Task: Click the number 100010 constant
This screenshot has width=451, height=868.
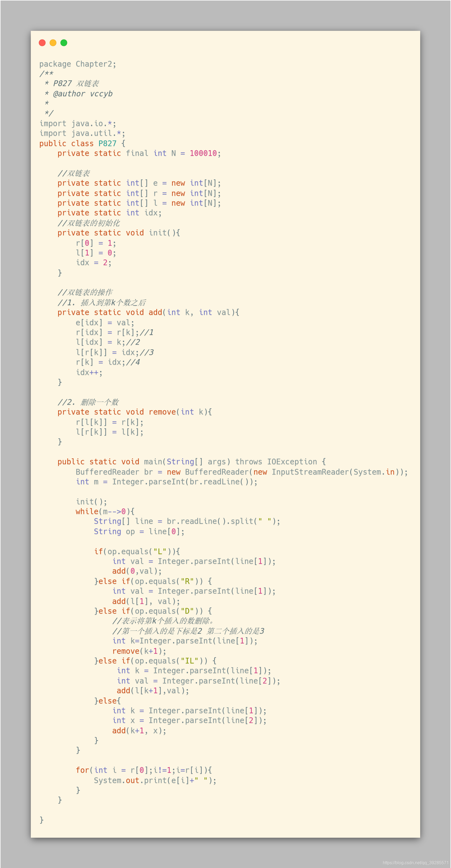Action: [203, 153]
